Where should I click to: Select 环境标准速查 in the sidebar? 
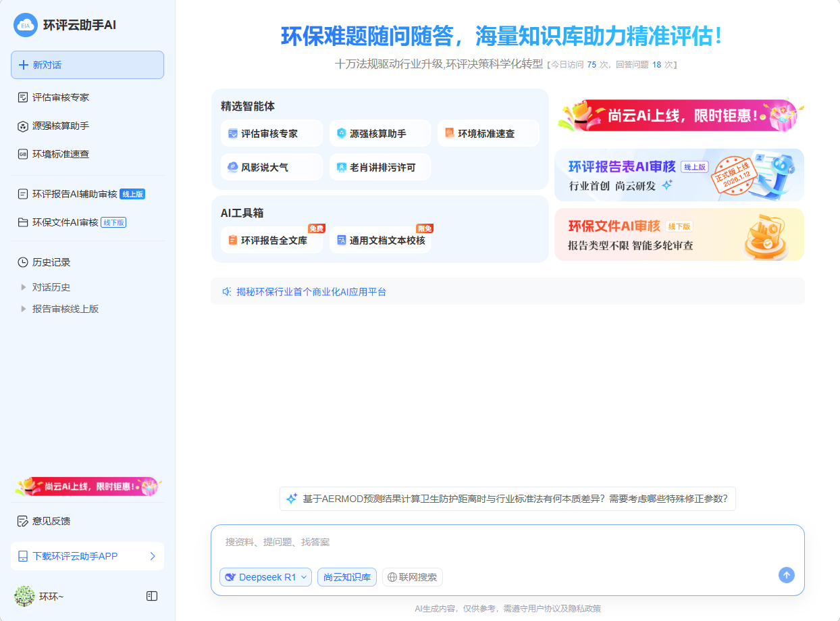pyautogui.click(x=61, y=154)
